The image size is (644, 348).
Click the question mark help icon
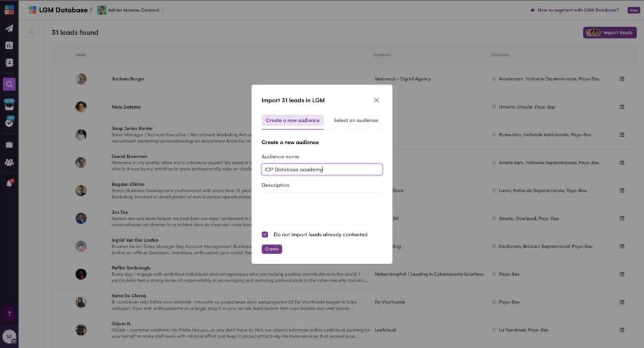point(9,313)
